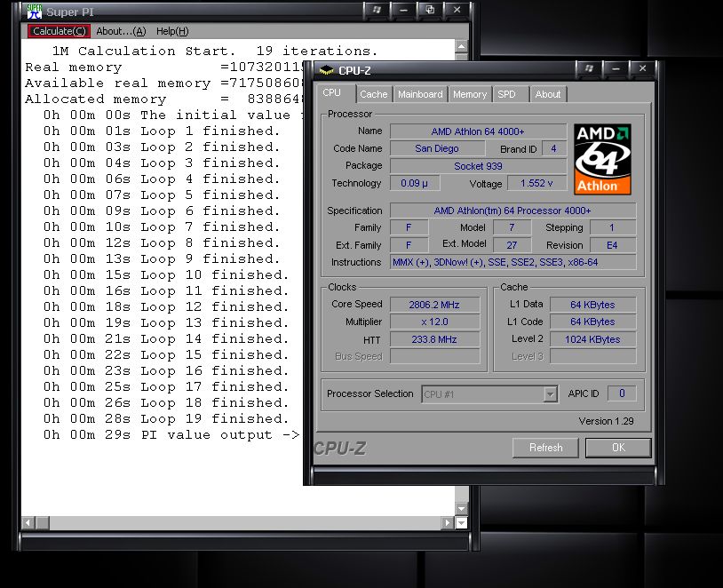Close the Super PI window
The width and height of the screenshot is (723, 588).
coord(457,10)
